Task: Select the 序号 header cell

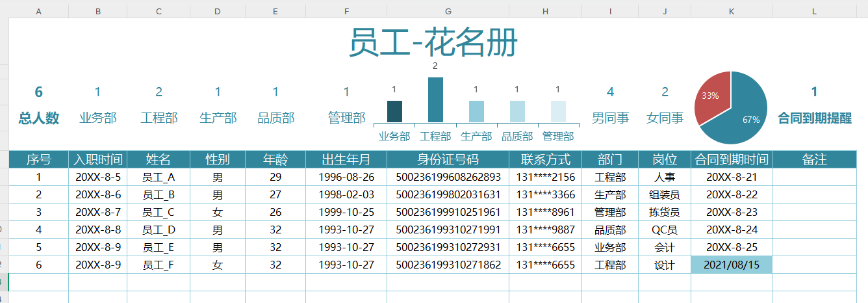Action: pyautogui.click(x=38, y=159)
